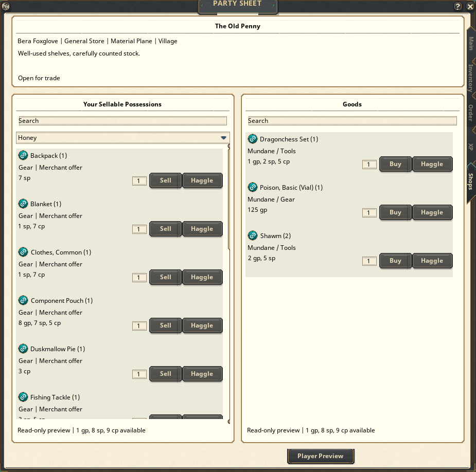Switch to the Inventory side tab
The width and height of the screenshot is (476, 472).
(471, 78)
